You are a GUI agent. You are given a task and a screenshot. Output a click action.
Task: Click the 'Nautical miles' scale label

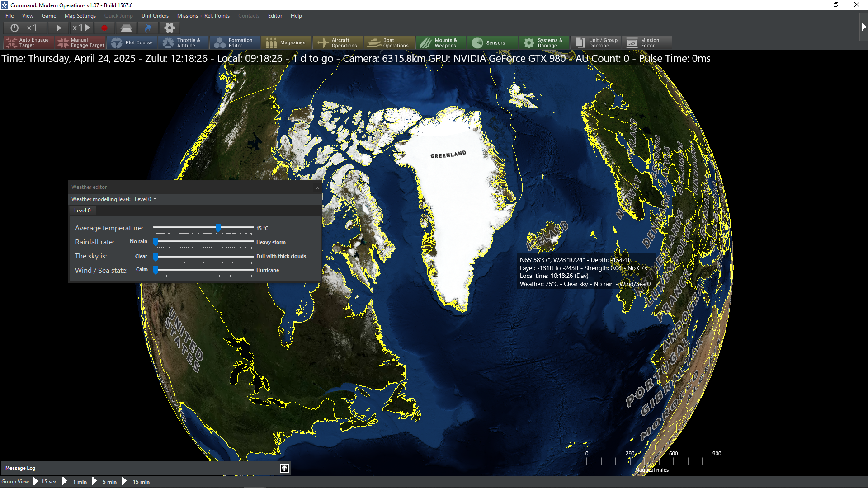(652, 470)
